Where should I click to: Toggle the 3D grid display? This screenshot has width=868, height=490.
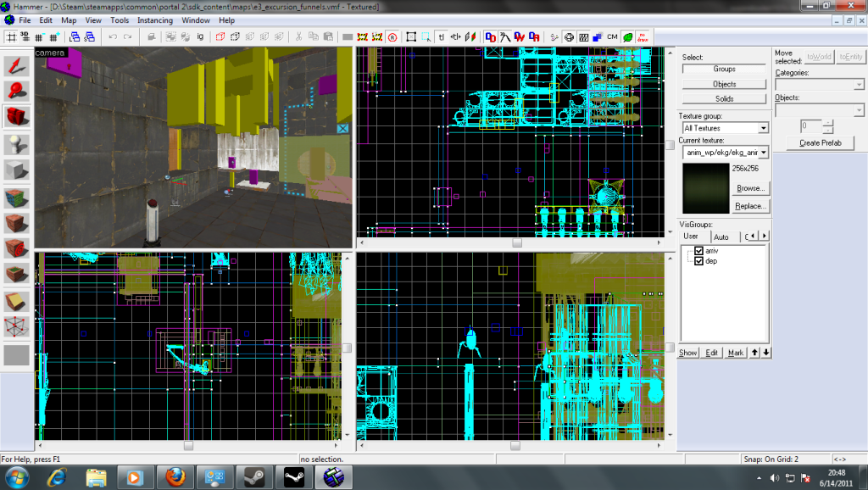(25, 37)
